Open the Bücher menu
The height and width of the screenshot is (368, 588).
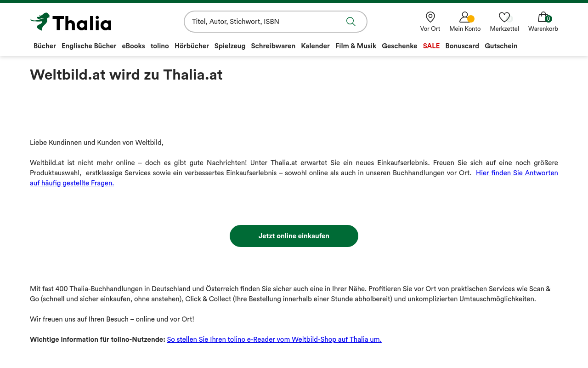[x=45, y=46]
